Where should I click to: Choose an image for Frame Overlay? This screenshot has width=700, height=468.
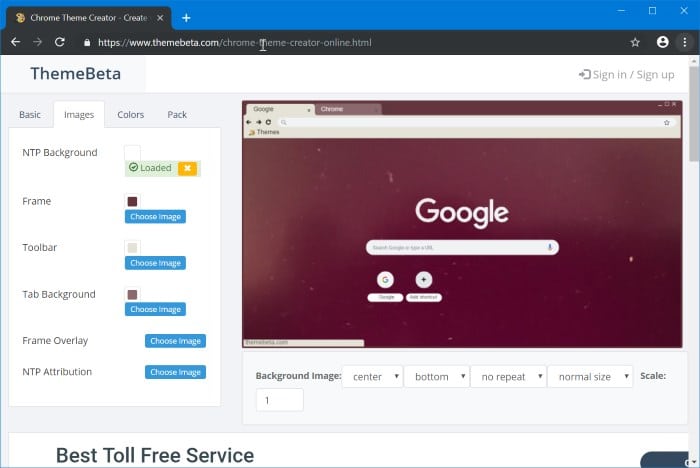[x=175, y=341]
